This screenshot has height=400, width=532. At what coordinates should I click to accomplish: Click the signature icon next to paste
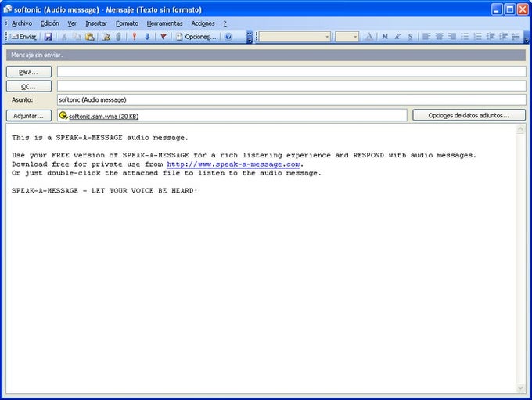click(x=106, y=37)
